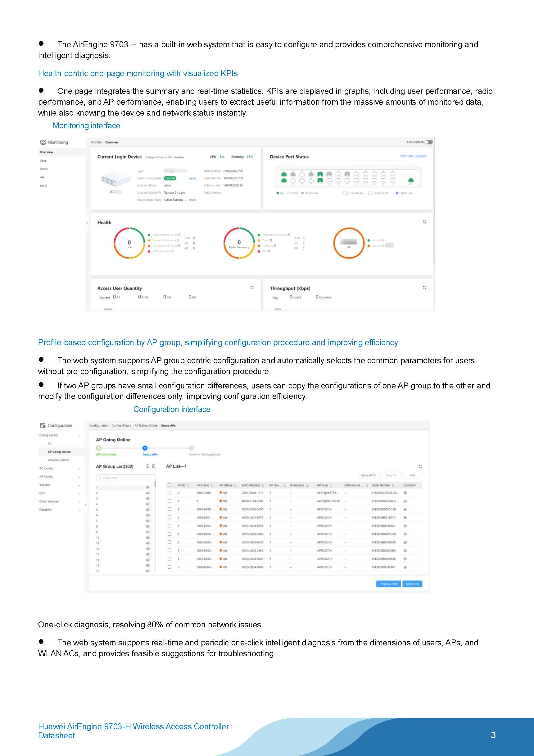The height and width of the screenshot is (756, 534).
Task: Click the operation icon for AP ID 0
Action: (405, 493)
